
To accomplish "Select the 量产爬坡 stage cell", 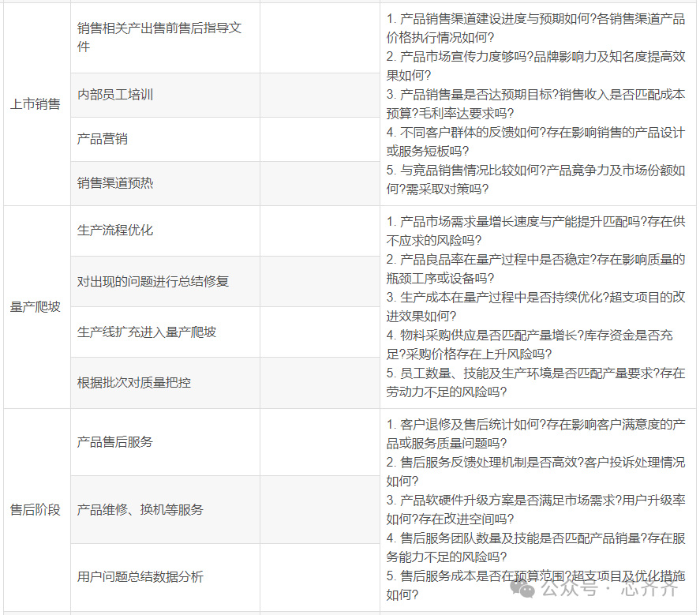I will point(36,307).
